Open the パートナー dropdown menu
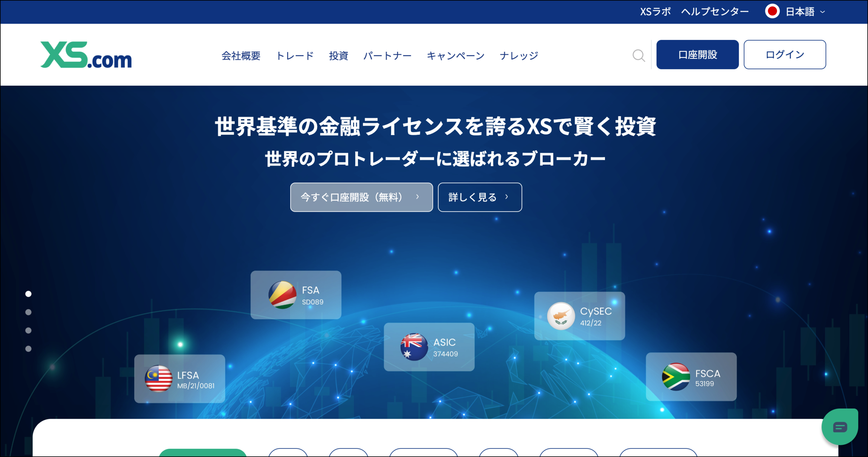 coord(388,56)
